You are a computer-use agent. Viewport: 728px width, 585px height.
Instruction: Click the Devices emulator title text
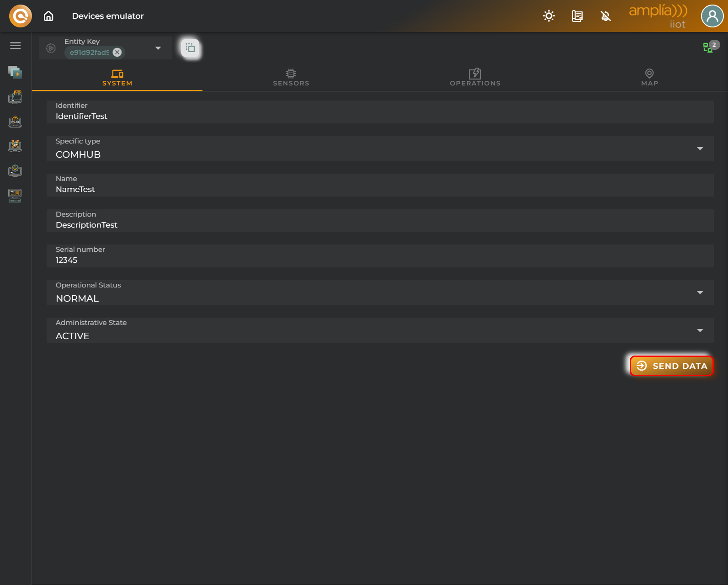click(x=108, y=16)
